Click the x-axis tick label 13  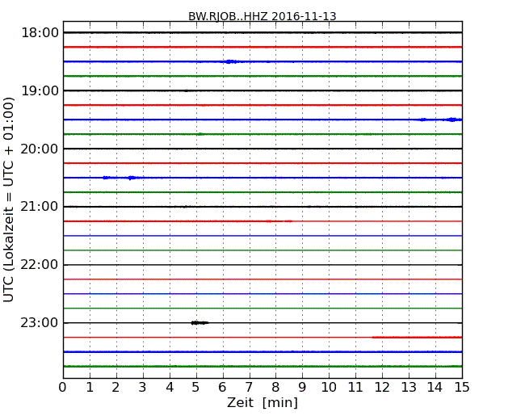pyautogui.click(x=409, y=388)
